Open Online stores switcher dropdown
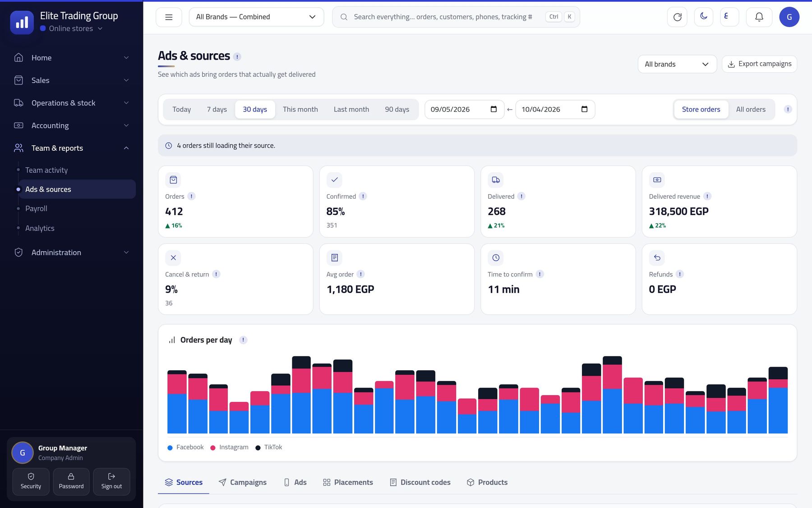The image size is (812, 508). (x=71, y=28)
